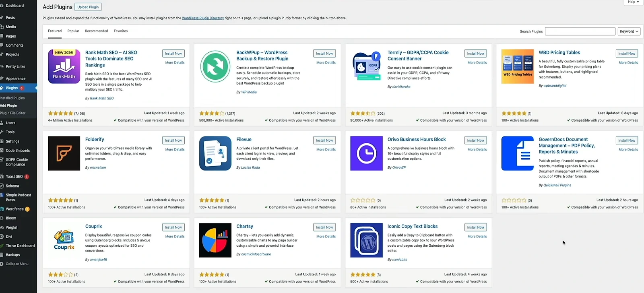Open the WordPress Plugin Directory link
This screenshot has width=644, height=293.
point(203,18)
